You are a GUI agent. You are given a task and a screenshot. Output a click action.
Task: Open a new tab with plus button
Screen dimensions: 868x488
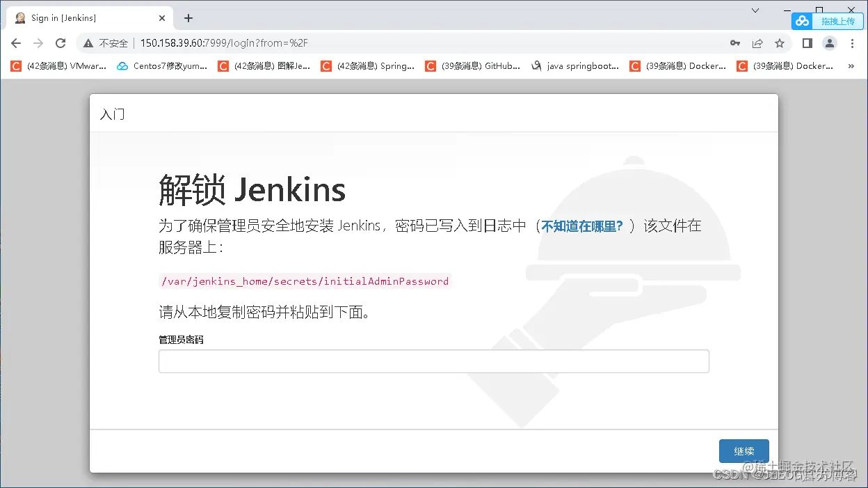[188, 18]
